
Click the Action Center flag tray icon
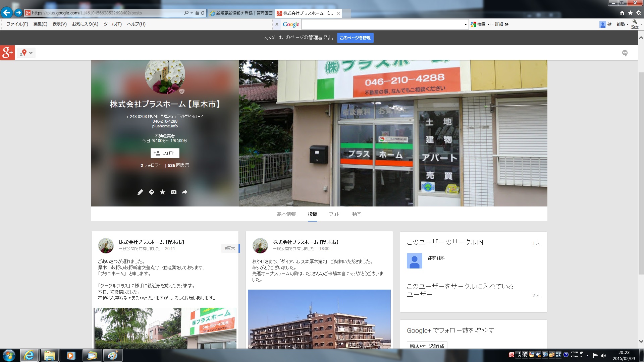pyautogui.click(x=595, y=355)
